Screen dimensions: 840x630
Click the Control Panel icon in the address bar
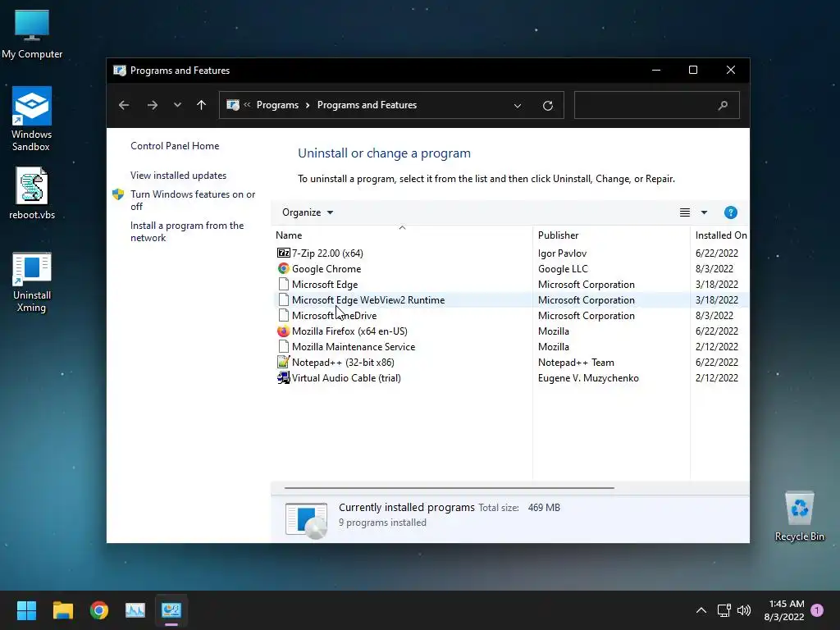point(232,105)
